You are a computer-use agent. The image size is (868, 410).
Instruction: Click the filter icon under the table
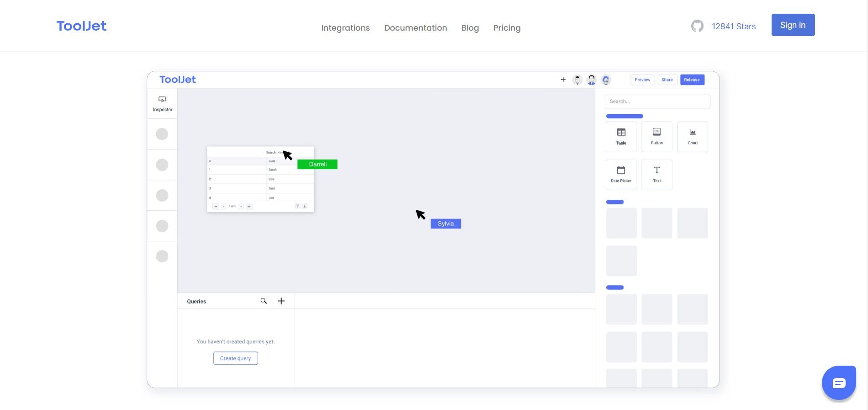coord(298,206)
